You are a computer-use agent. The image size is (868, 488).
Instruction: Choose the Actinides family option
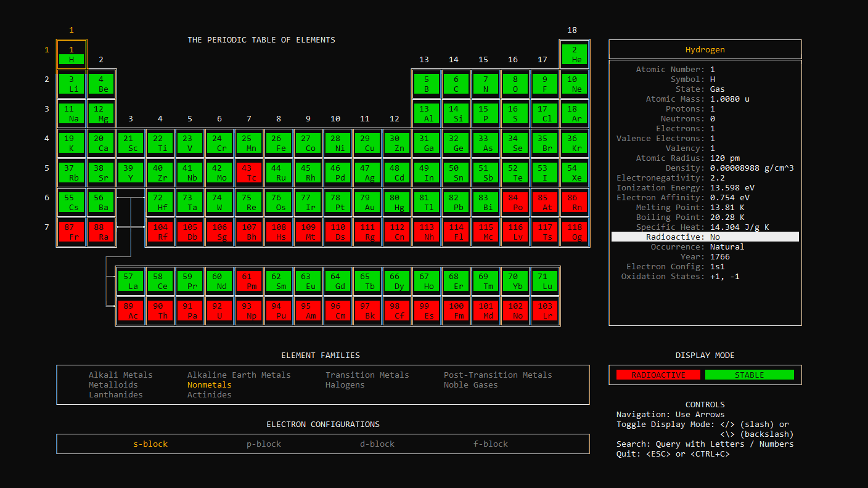pyautogui.click(x=210, y=394)
